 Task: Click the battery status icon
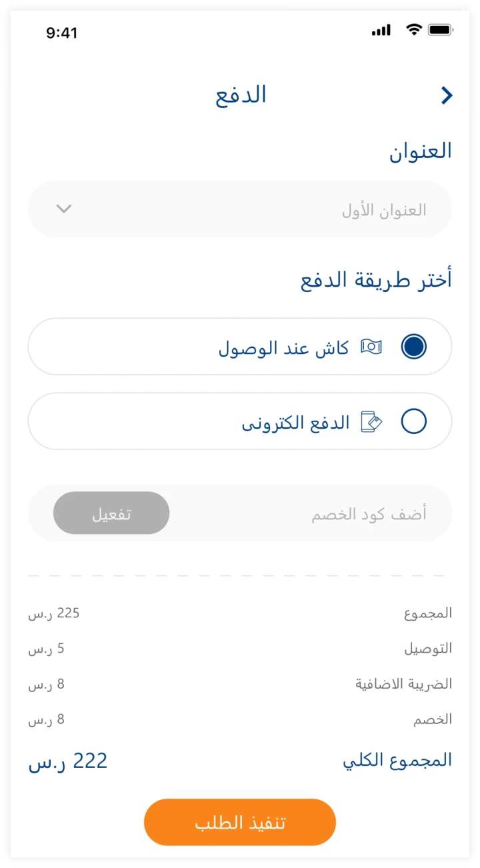tap(441, 30)
